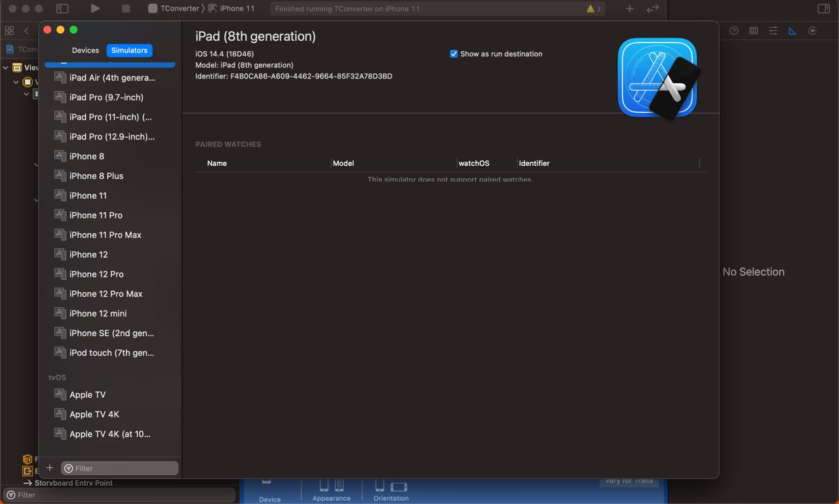The image size is (839, 504).
Task: Click the related items grid icon in Xcode
Action: [9, 31]
